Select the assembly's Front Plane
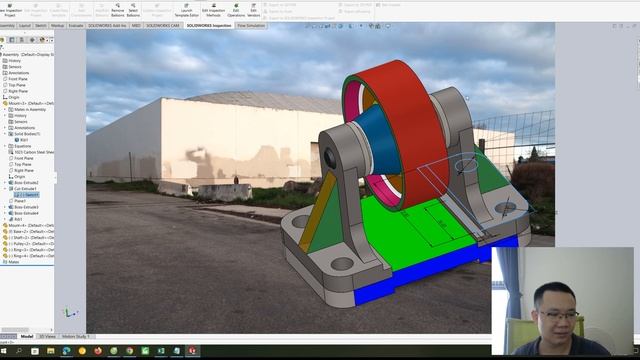 (15, 79)
